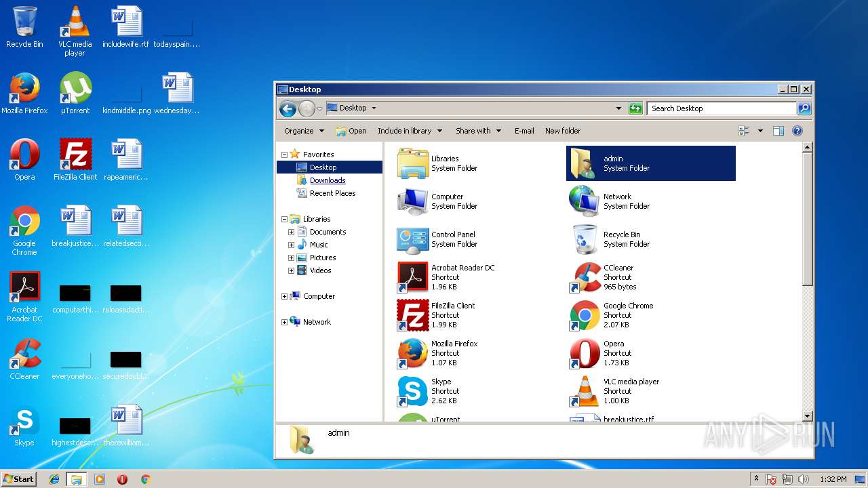Toggle the preview pane button
Image resolution: width=868 pixels, height=488 pixels.
(778, 131)
